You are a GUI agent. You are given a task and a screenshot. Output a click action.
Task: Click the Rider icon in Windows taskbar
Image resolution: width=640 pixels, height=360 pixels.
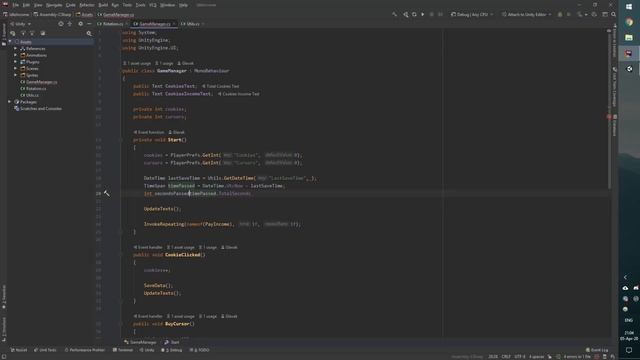coord(629,53)
